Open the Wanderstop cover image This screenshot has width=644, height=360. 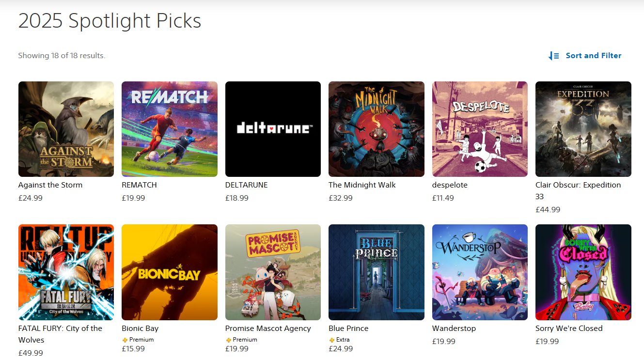(480, 272)
